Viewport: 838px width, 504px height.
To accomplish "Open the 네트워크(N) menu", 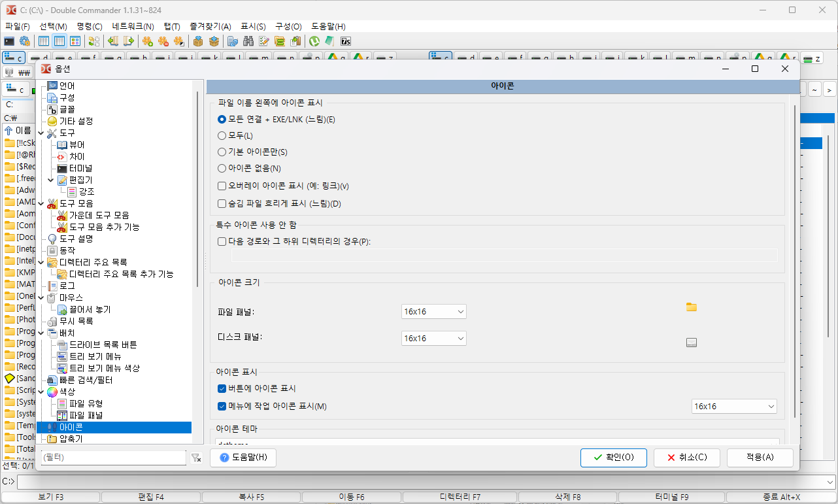I will [133, 26].
